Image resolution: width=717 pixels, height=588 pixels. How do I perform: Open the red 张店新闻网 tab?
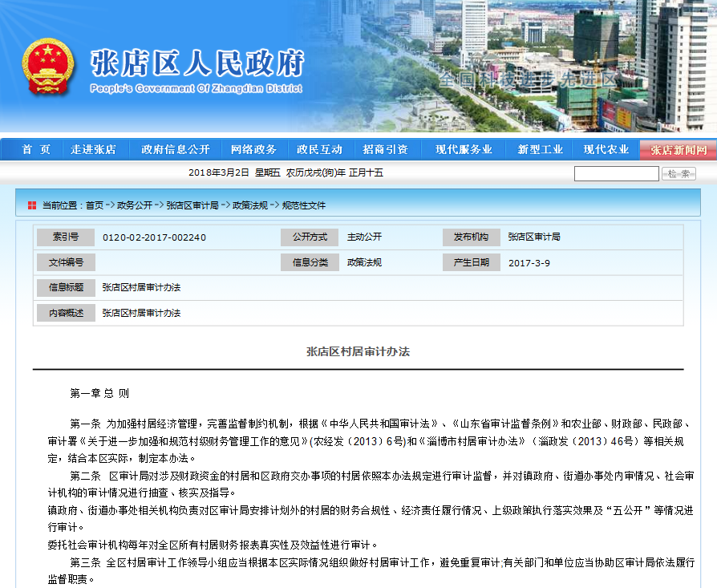(679, 150)
